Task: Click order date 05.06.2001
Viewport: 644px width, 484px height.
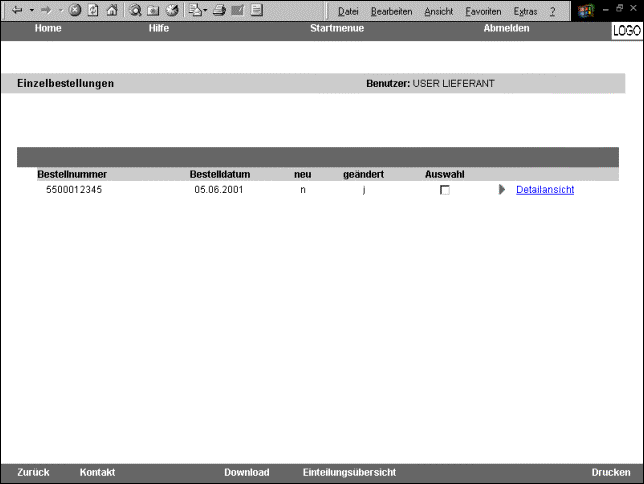Action: (x=219, y=190)
